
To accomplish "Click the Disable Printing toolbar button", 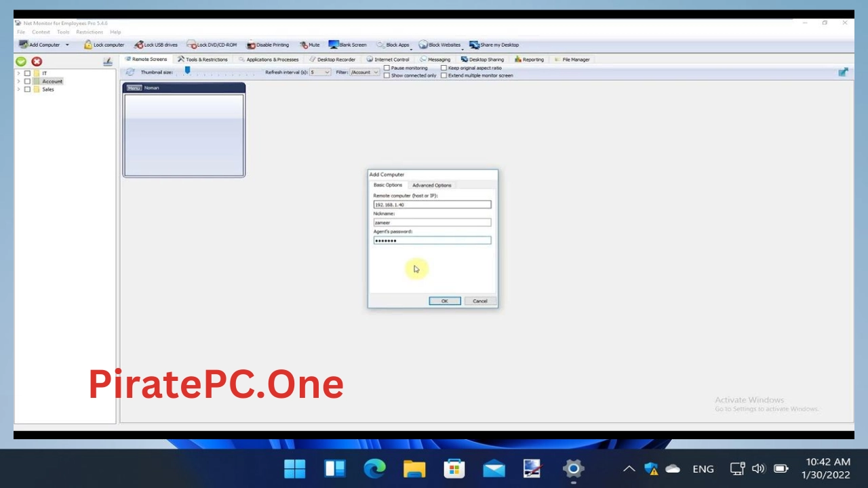I will click(x=268, y=45).
